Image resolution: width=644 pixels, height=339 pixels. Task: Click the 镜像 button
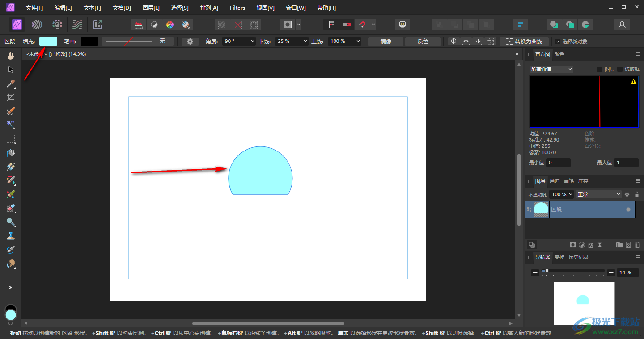[386, 41]
